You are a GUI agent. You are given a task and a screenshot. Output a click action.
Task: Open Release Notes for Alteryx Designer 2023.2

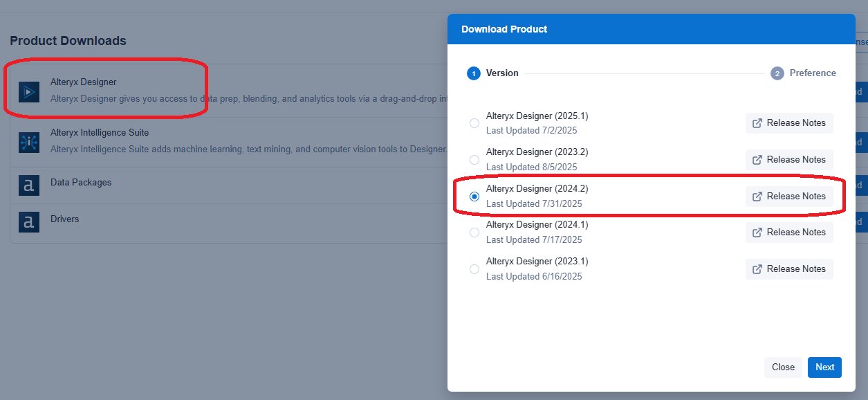coord(789,159)
